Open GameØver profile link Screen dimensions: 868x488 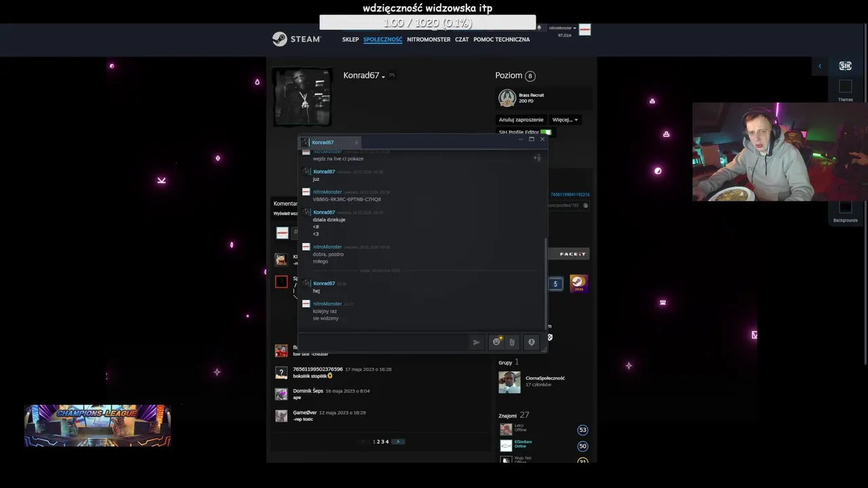pyautogui.click(x=305, y=413)
